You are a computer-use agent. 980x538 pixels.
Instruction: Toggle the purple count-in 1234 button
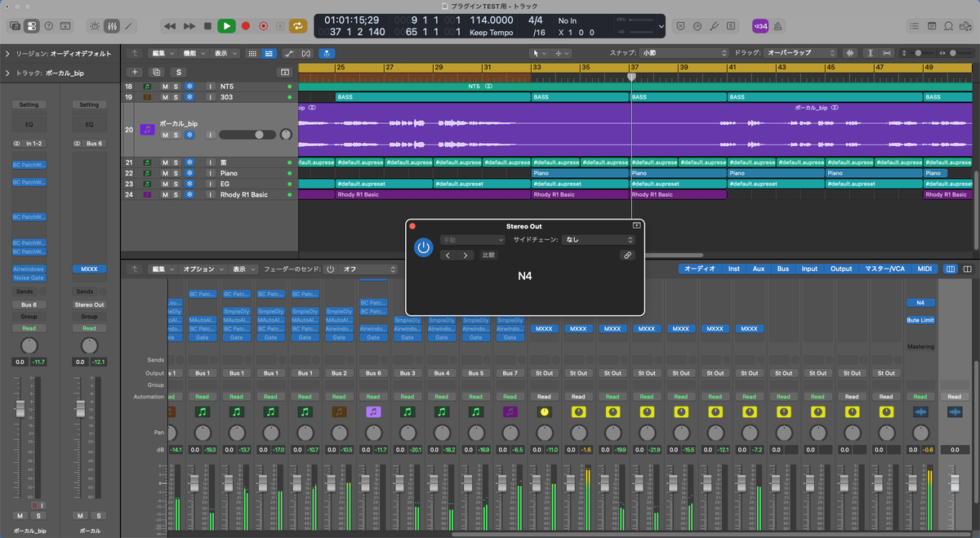tap(759, 26)
